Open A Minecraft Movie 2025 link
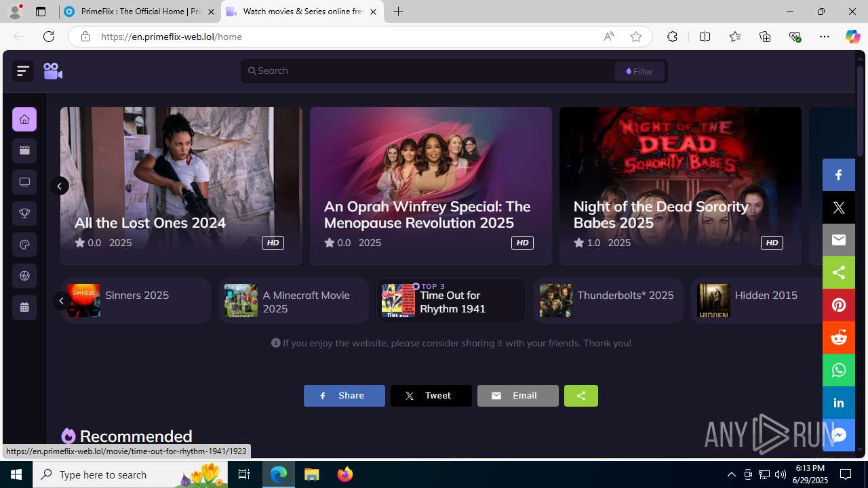 (294, 300)
